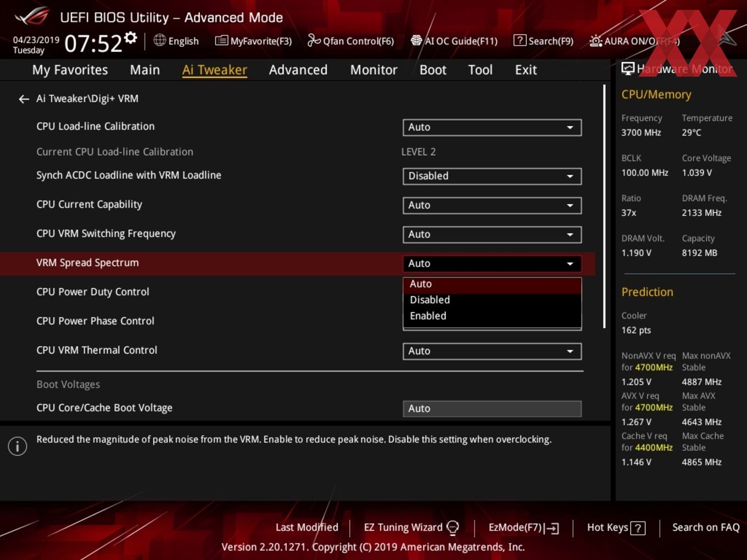The height and width of the screenshot is (560, 747).
Task: Open Search on FAQ link
Action: [706, 528]
